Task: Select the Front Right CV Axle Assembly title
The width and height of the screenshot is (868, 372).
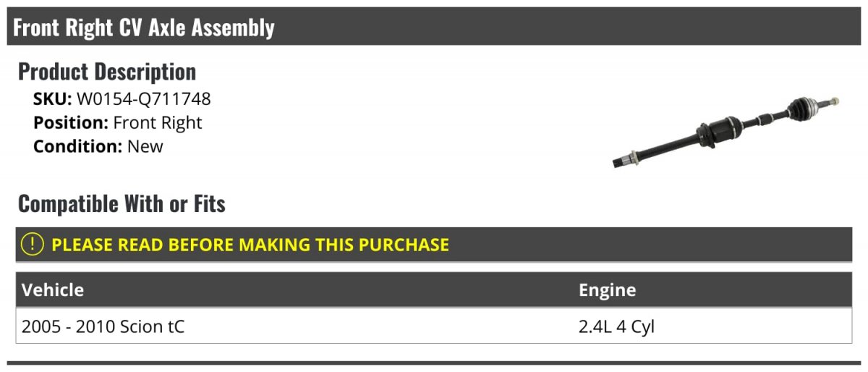Action: (144, 28)
